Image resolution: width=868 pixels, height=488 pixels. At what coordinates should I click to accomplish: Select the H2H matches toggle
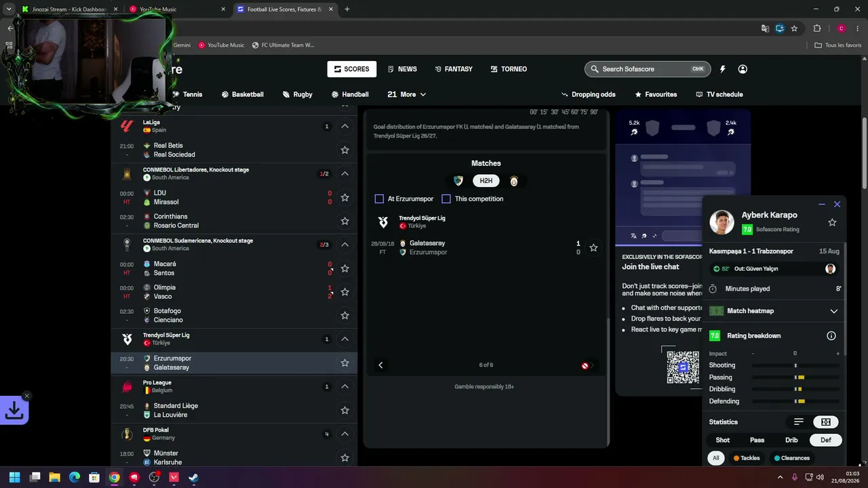pos(486,181)
